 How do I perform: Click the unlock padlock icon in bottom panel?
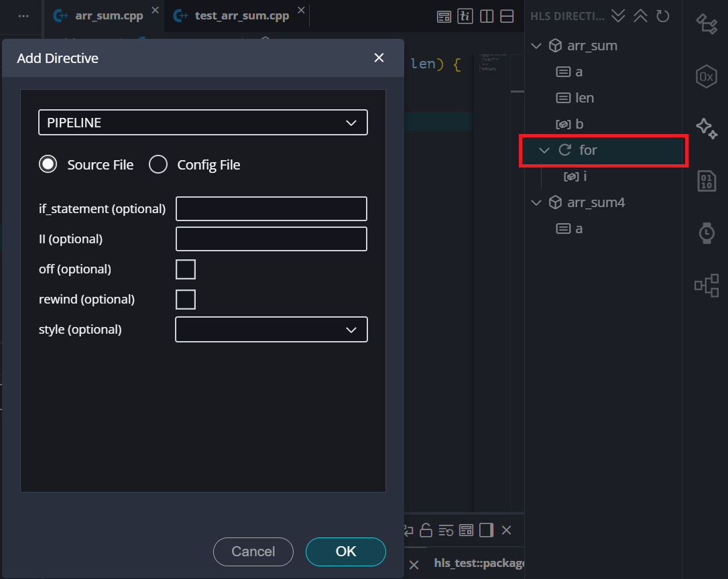coord(426,531)
